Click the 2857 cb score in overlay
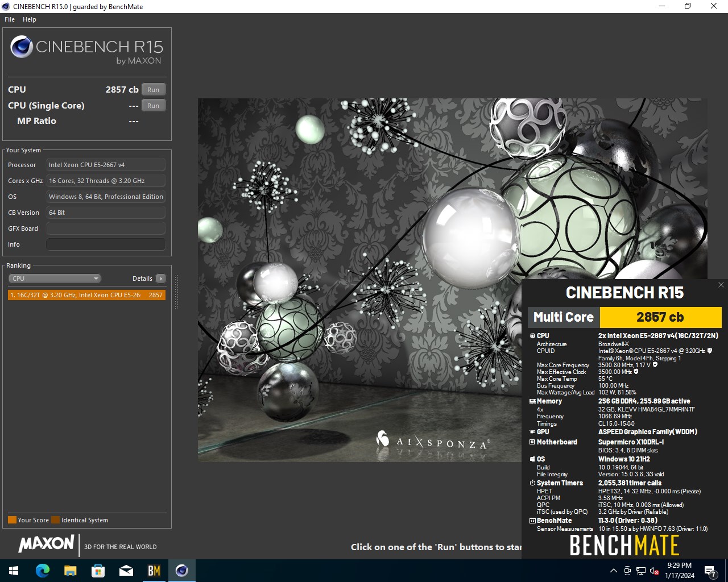This screenshot has width=728, height=582. (660, 317)
